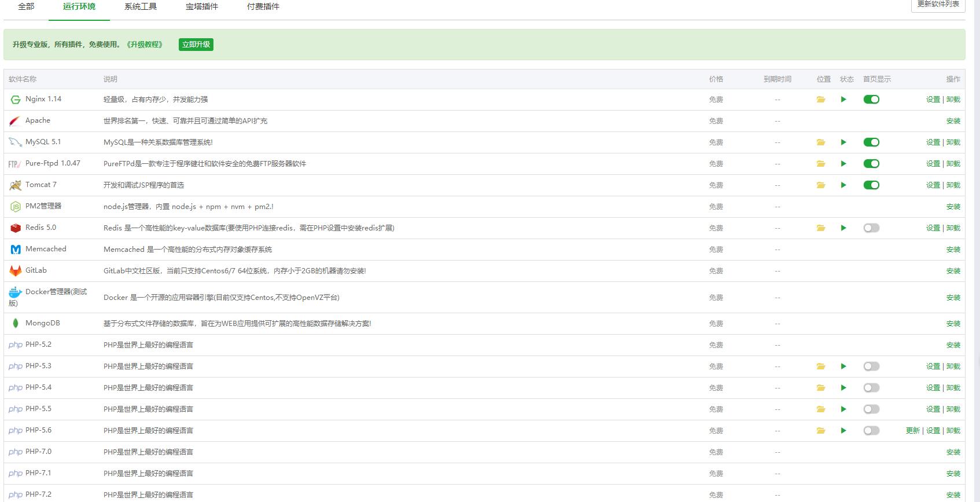This screenshot has height=502, width=980.
Task: Click the Nginx logo icon
Action: click(16, 100)
